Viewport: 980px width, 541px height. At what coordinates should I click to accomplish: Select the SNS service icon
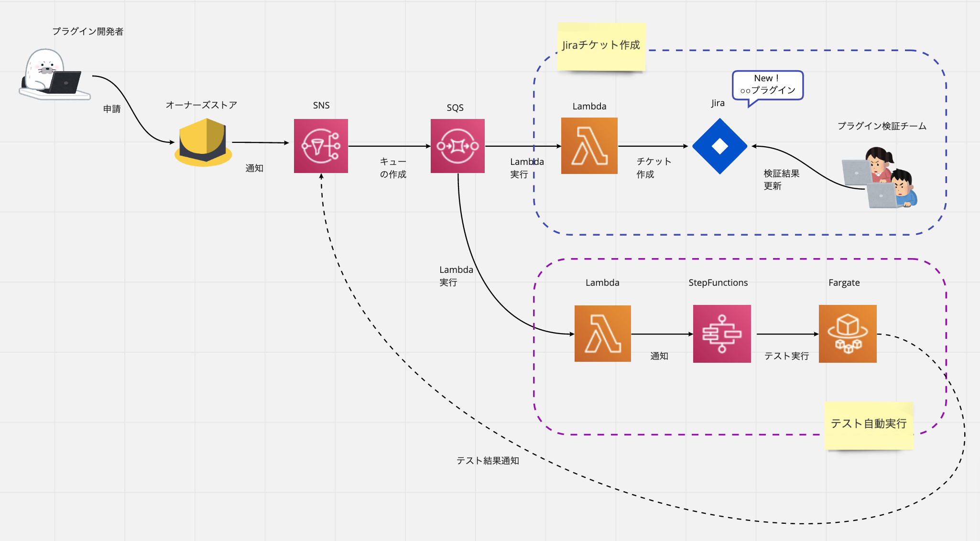[321, 146]
